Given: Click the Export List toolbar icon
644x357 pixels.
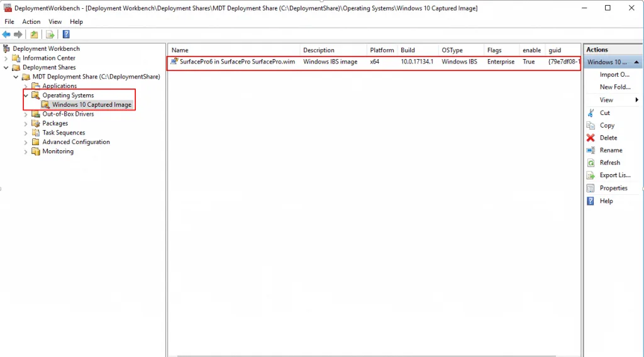Looking at the screenshot, I should 50,35.
